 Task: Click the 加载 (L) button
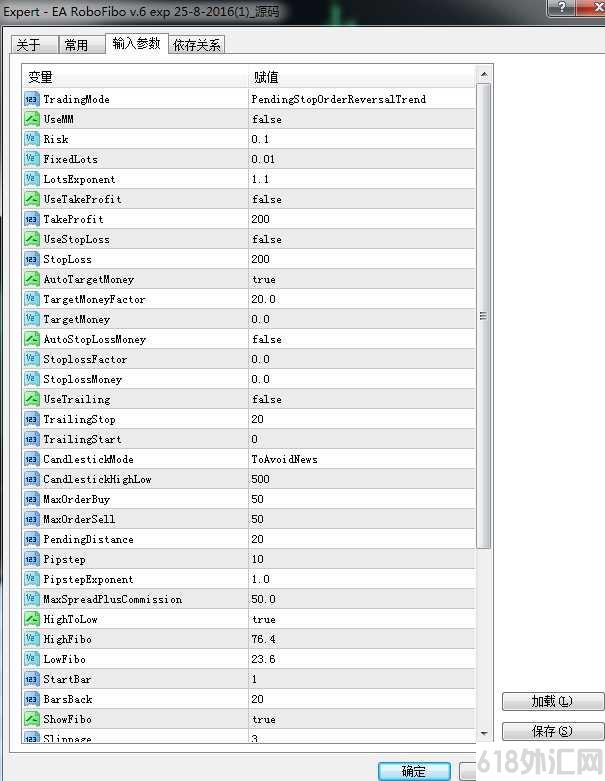tap(553, 701)
